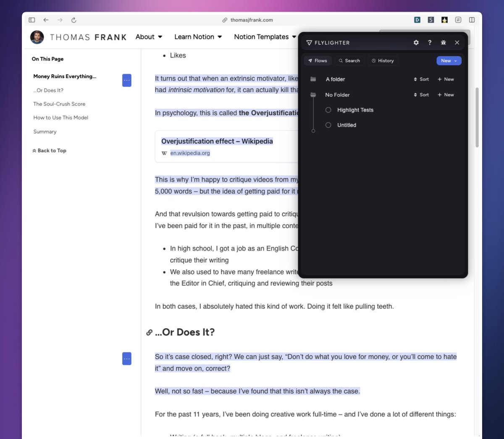
Task: Click the link icon beside ...Or Does It?
Action: (x=149, y=332)
